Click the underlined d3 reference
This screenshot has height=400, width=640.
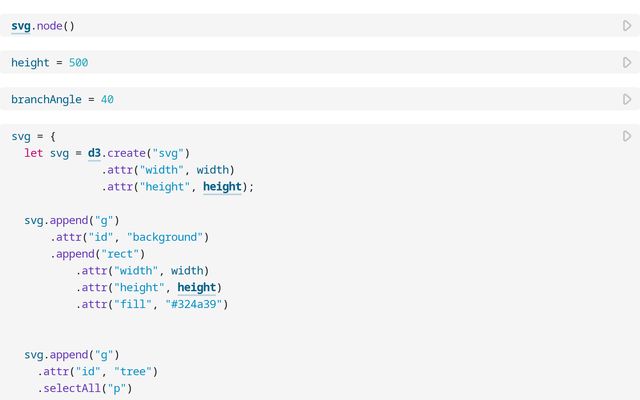[94, 153]
